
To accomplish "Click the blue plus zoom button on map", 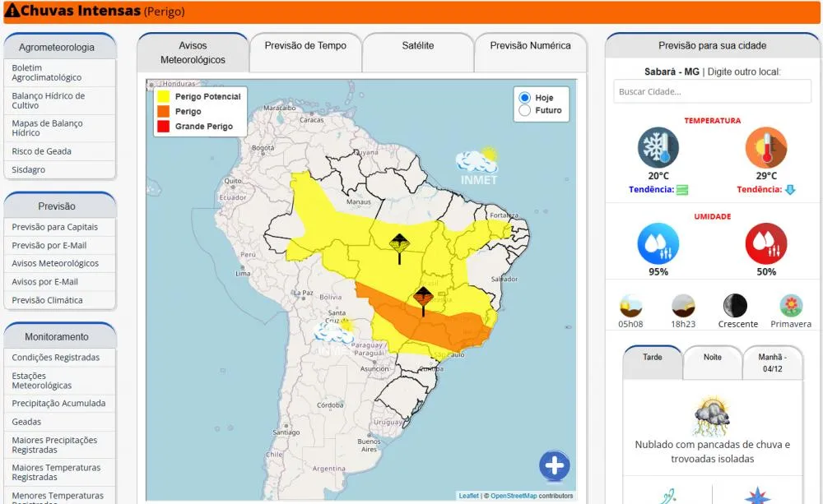I will pyautogui.click(x=554, y=465).
